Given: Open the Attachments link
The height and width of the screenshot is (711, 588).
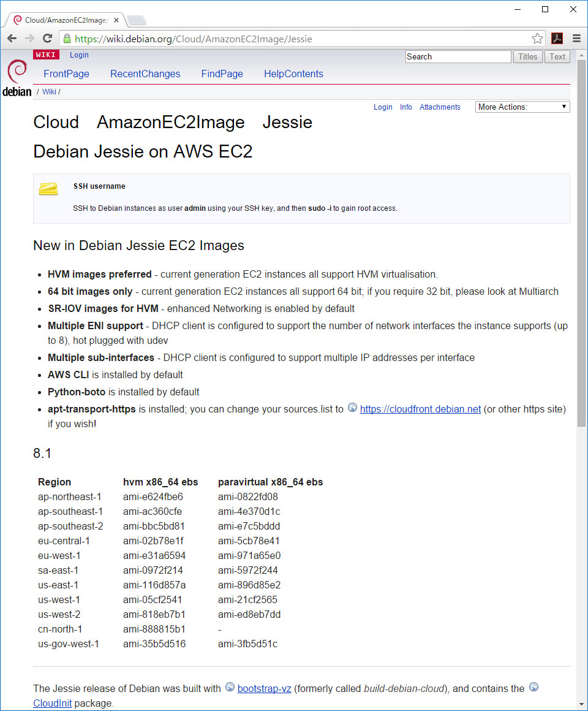Looking at the screenshot, I should [440, 107].
